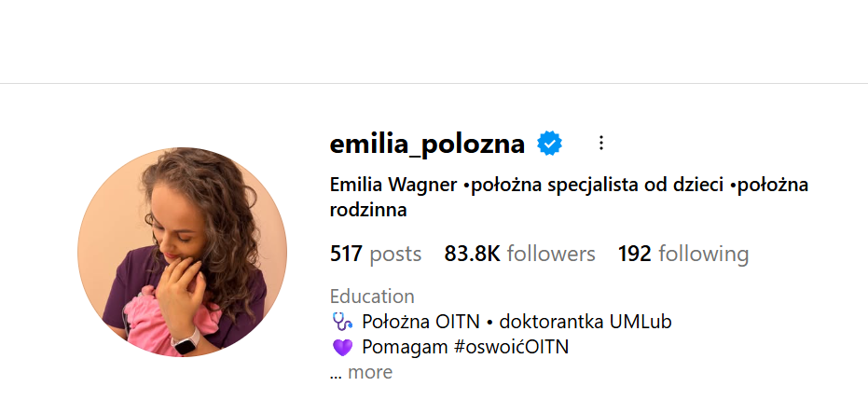Click the word posts label
This screenshot has height=414, width=868.
(x=395, y=255)
